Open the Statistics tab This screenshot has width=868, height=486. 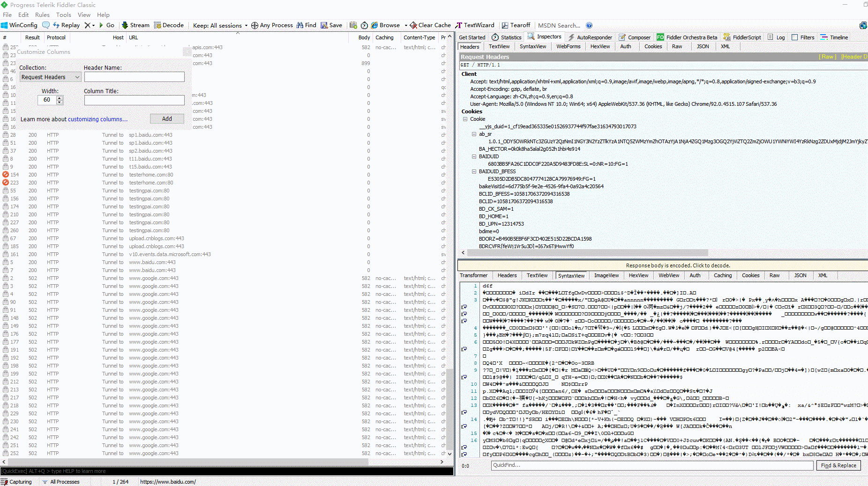tap(506, 37)
